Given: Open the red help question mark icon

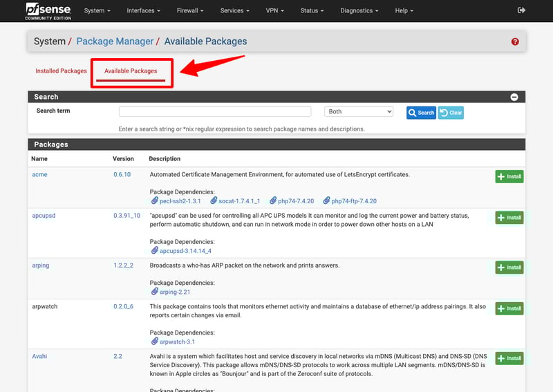Looking at the screenshot, I should click(x=515, y=41).
